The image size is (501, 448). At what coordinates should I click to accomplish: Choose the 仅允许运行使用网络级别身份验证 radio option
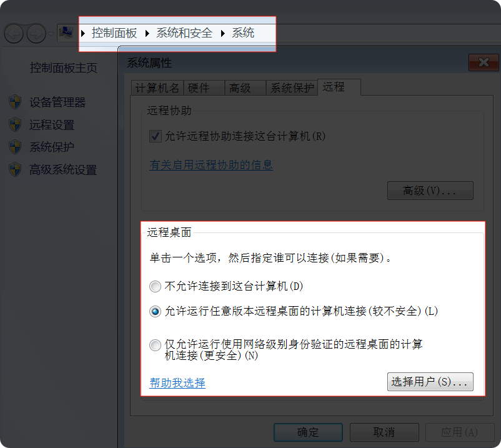point(155,346)
